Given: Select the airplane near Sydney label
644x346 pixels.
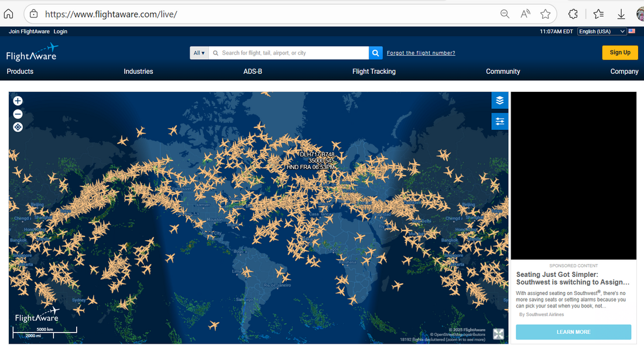Looking at the screenshot, I should [91, 300].
